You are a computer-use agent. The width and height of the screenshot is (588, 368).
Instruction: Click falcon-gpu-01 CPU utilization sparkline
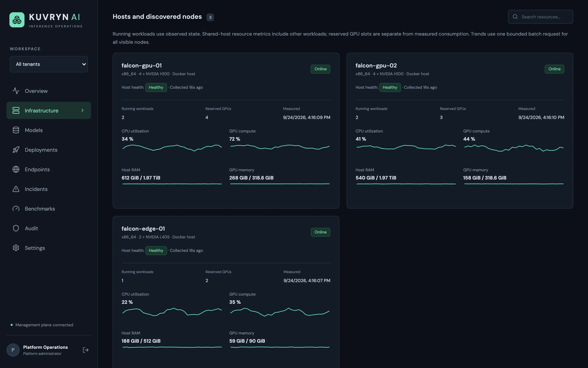pos(172,148)
